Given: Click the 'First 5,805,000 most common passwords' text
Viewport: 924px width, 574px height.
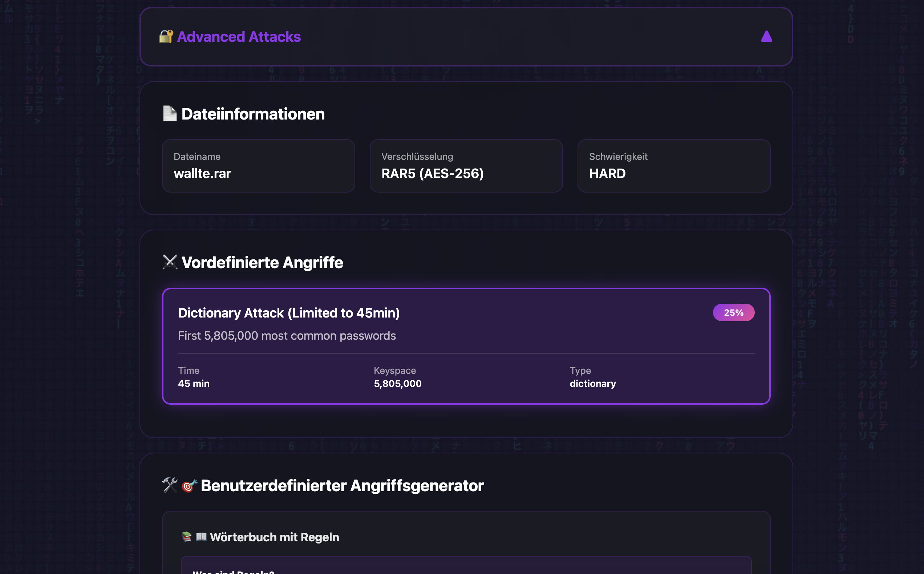Looking at the screenshot, I should pos(287,336).
